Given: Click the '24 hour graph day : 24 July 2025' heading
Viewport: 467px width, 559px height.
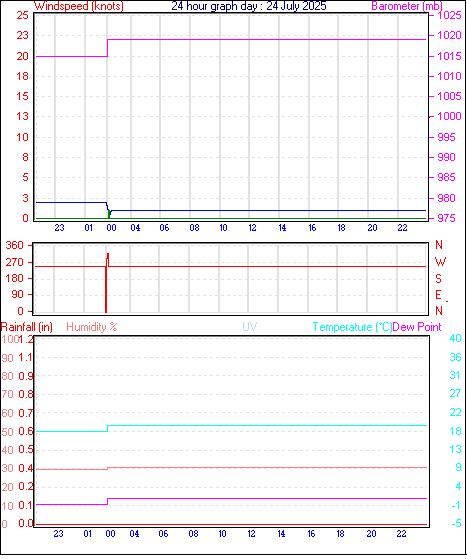Looking at the screenshot, I should pyautogui.click(x=249, y=6).
